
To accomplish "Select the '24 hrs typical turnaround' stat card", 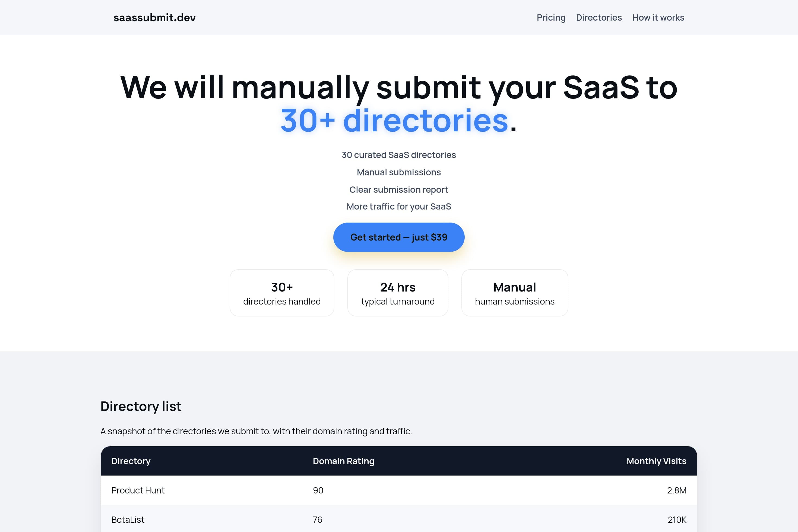I will 398,293.
